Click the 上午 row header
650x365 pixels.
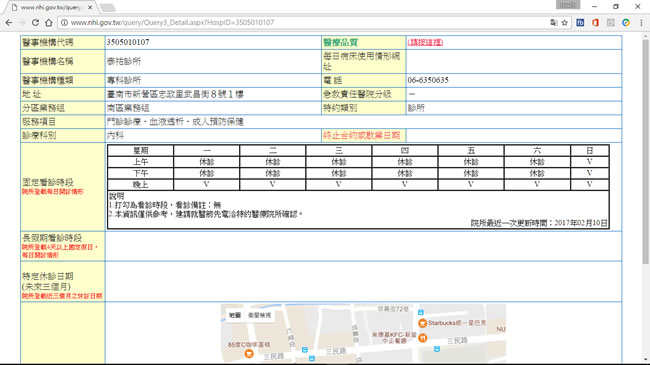tap(141, 162)
